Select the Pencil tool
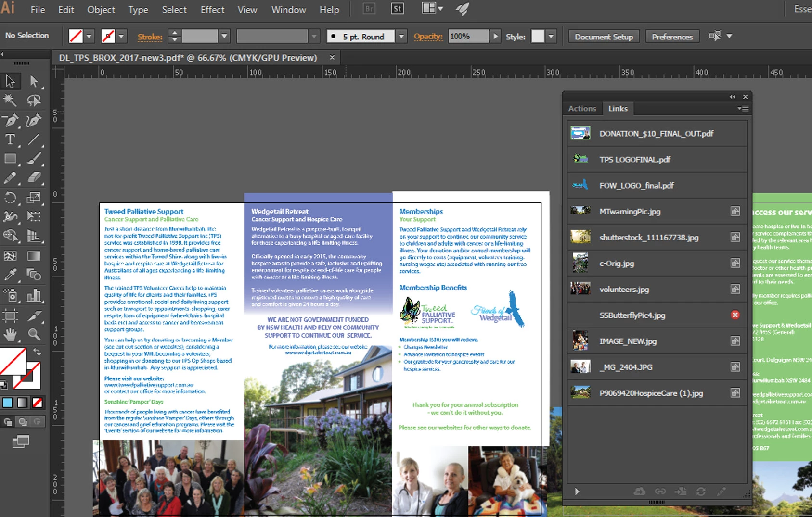This screenshot has width=812, height=517. (x=10, y=178)
